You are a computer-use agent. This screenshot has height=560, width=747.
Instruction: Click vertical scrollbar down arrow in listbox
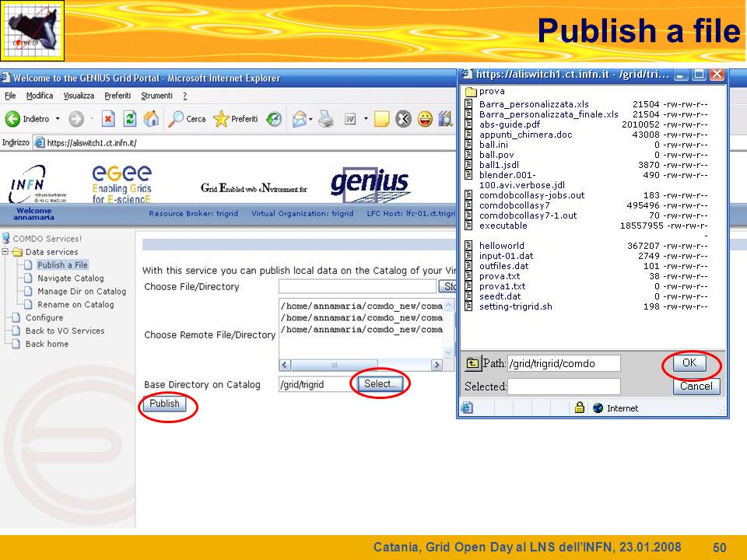coord(448,353)
